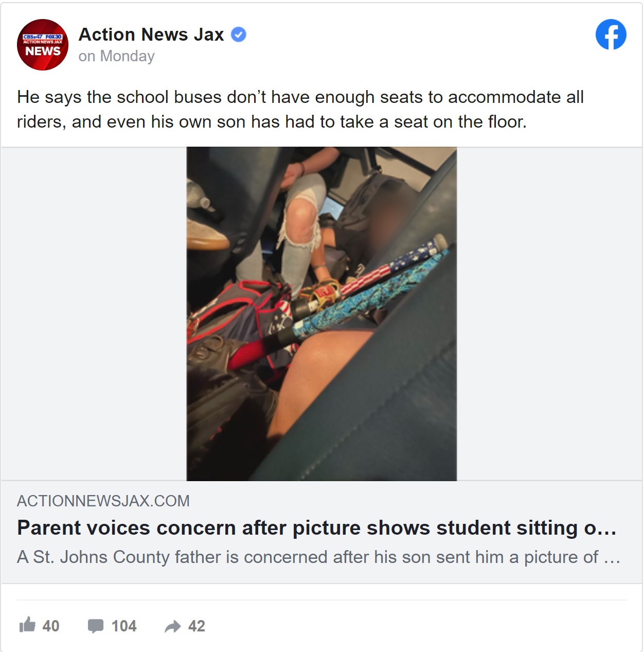
Task: Click the 'on Monday' post timestamp
Action: 116,56
